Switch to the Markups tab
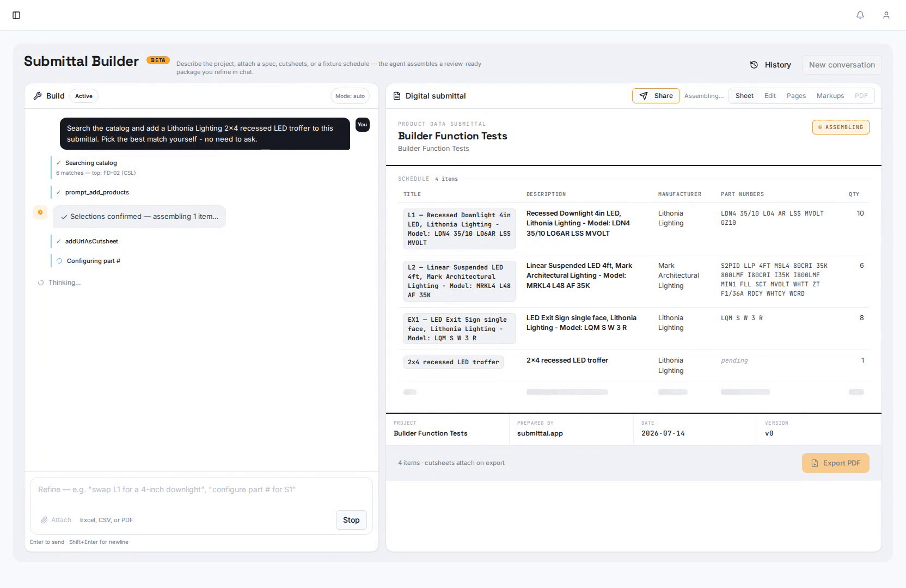This screenshot has width=906, height=588. point(830,96)
